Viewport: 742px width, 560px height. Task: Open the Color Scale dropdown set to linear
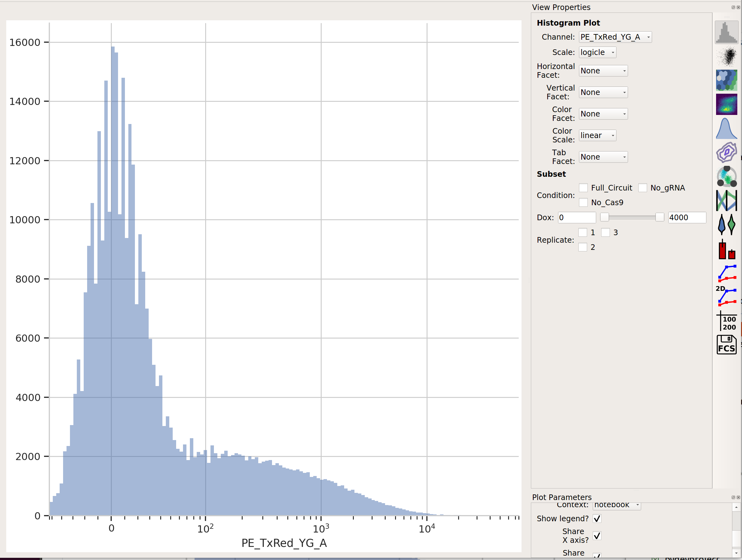pos(597,136)
